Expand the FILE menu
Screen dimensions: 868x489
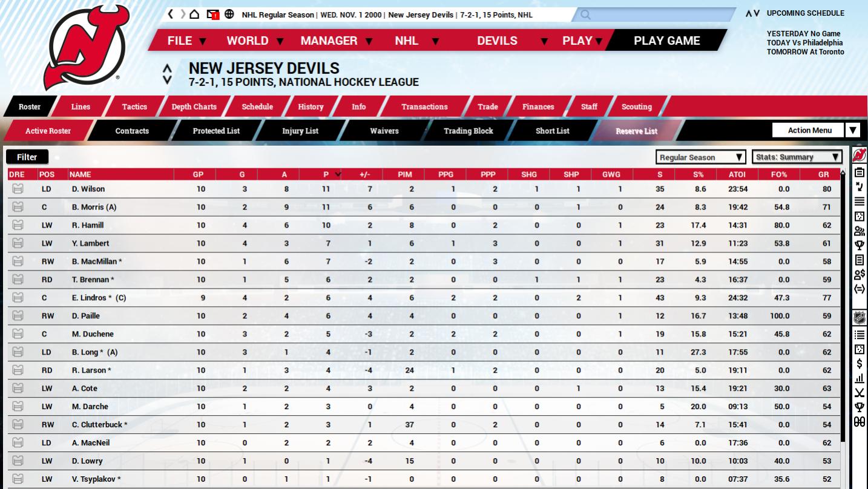[187, 41]
